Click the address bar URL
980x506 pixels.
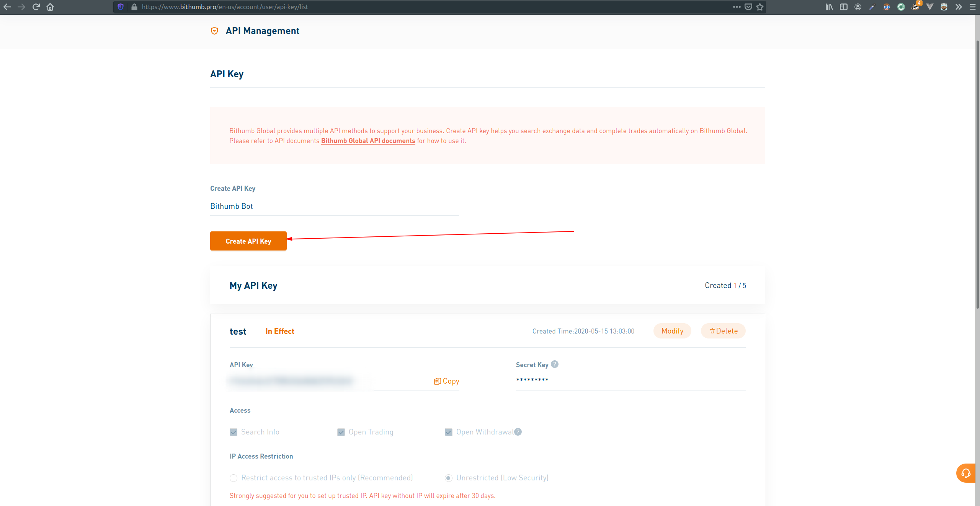(x=225, y=7)
